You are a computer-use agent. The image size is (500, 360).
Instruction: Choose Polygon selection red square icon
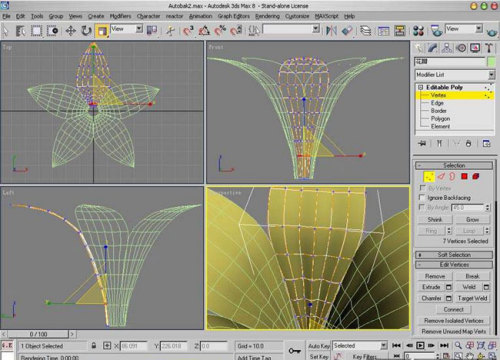pyautogui.click(x=464, y=176)
